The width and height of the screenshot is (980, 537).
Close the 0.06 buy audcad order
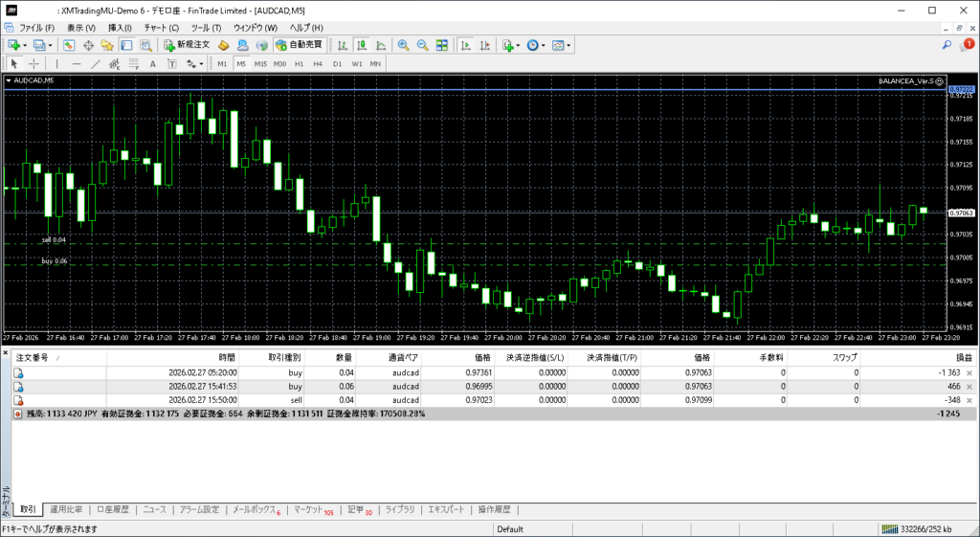(x=969, y=386)
